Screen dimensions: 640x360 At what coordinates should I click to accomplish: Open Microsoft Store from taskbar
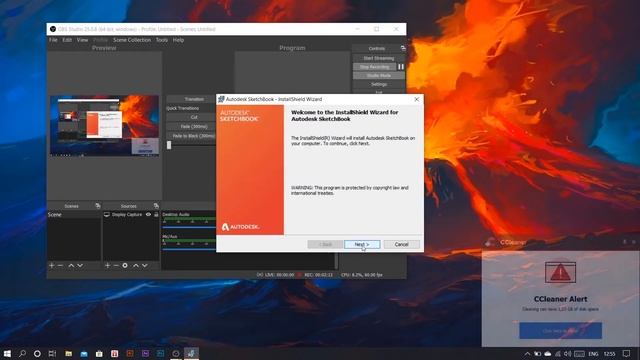99,353
